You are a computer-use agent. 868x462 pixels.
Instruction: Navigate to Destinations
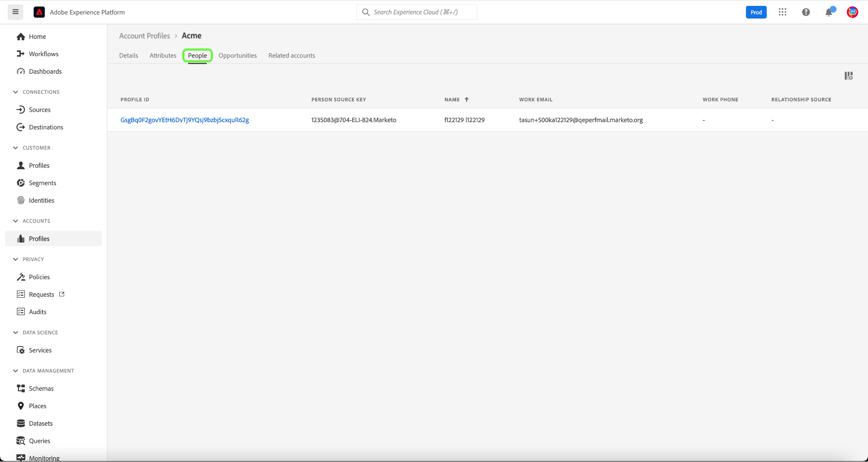pos(46,127)
